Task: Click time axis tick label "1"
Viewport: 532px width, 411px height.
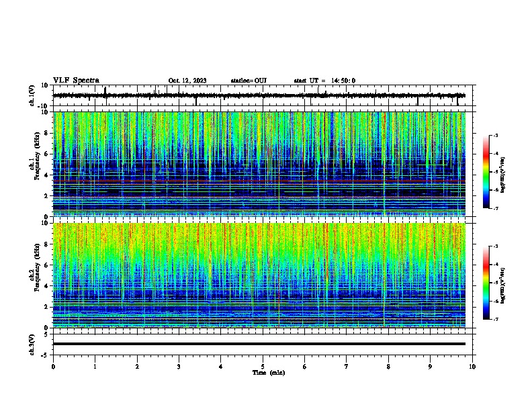Action: coord(95,367)
